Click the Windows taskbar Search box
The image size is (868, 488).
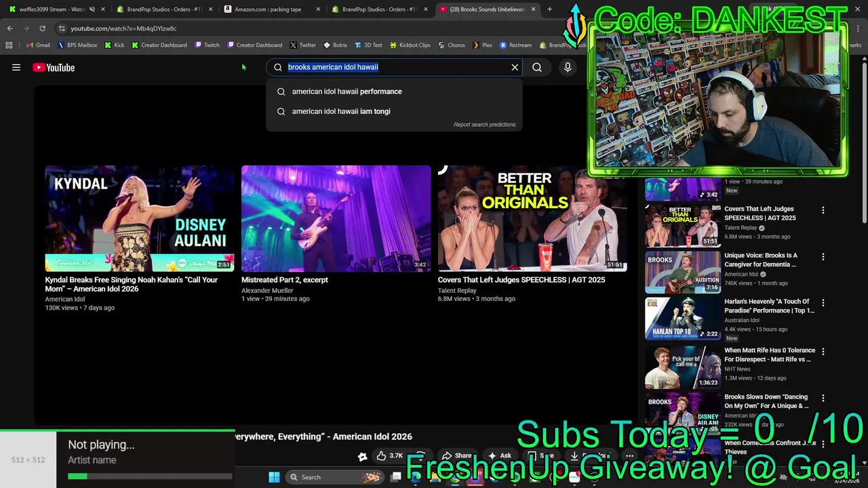pyautogui.click(x=334, y=477)
